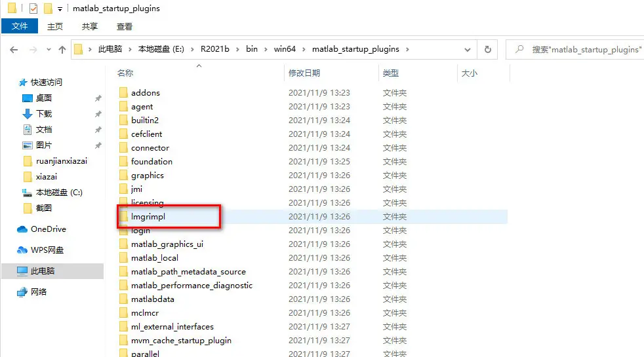
Task: Select the matlab_path_metadata_source folder icon
Action: click(123, 271)
